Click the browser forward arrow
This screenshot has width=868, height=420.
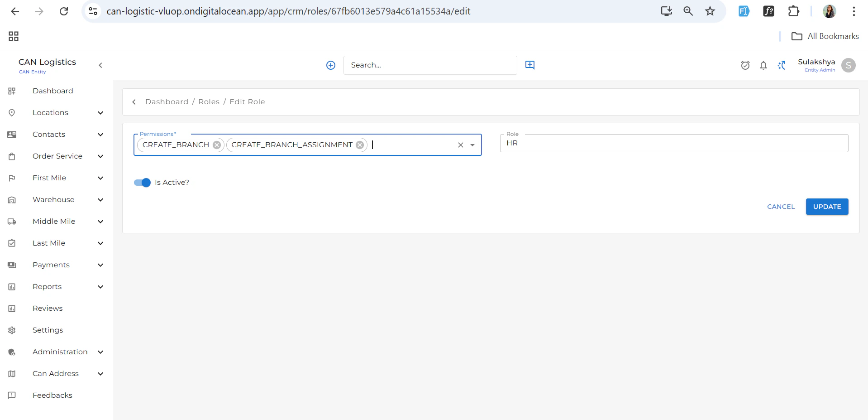[39, 11]
